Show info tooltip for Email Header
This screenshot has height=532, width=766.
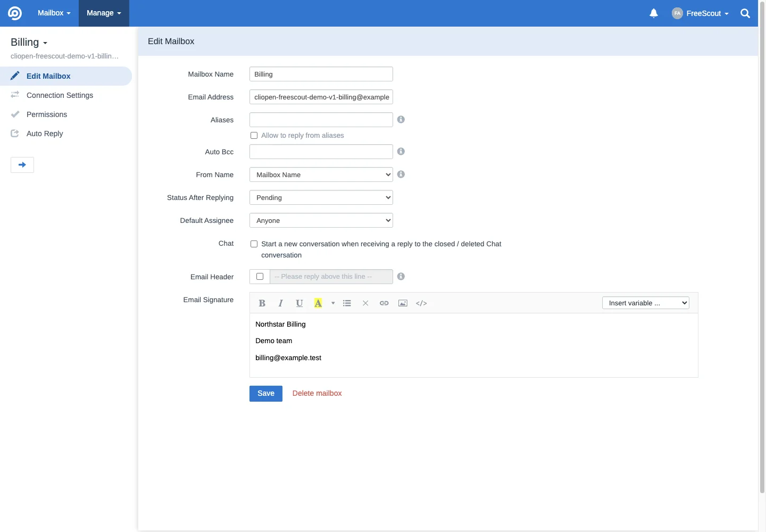coord(401,277)
